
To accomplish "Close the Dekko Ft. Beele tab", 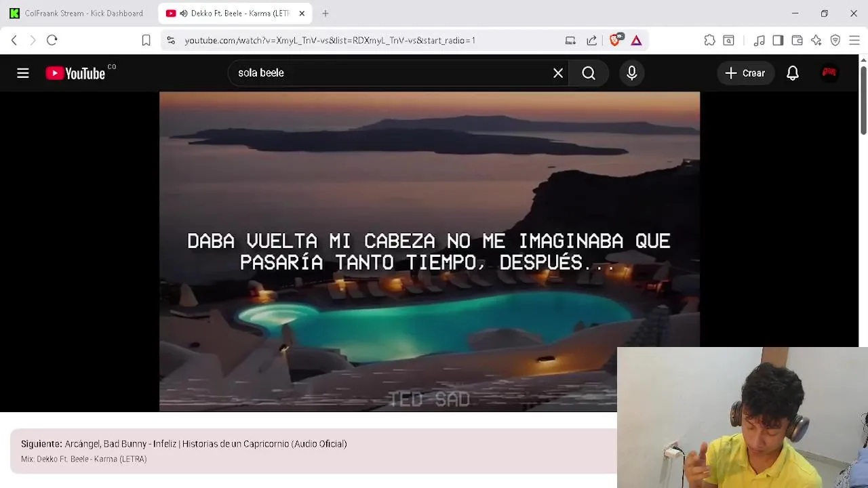I will (x=302, y=14).
